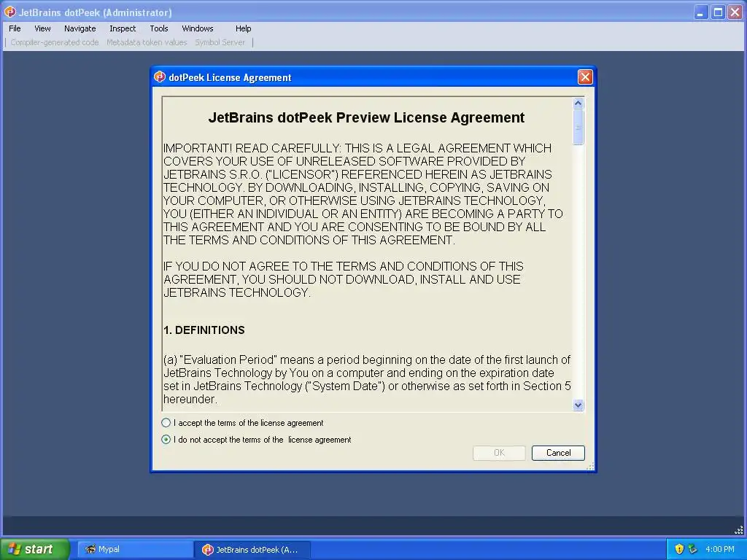This screenshot has width=747, height=560.
Task: Click the network tray icon near clock
Action: click(692, 549)
